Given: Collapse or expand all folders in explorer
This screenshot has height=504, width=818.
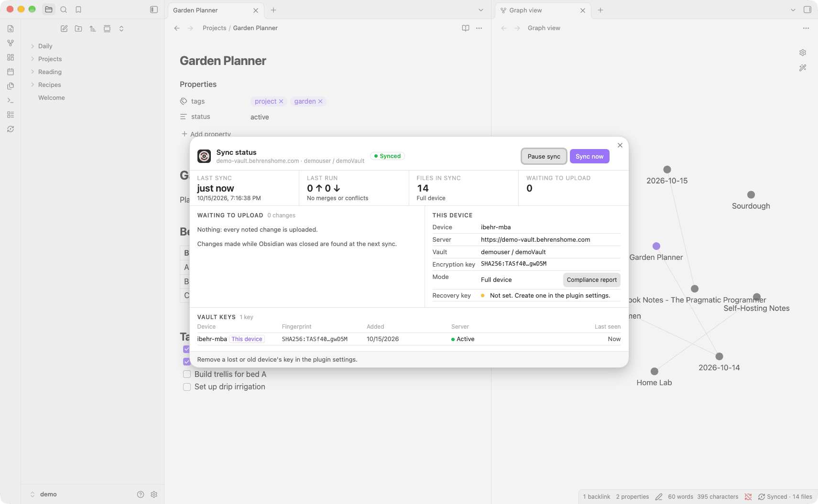Looking at the screenshot, I should pos(121,29).
